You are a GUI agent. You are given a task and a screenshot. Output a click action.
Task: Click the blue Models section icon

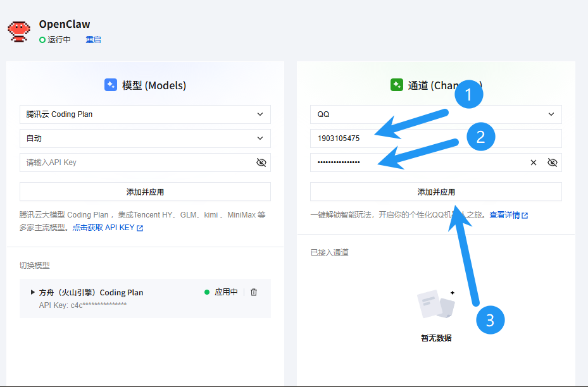(x=111, y=85)
